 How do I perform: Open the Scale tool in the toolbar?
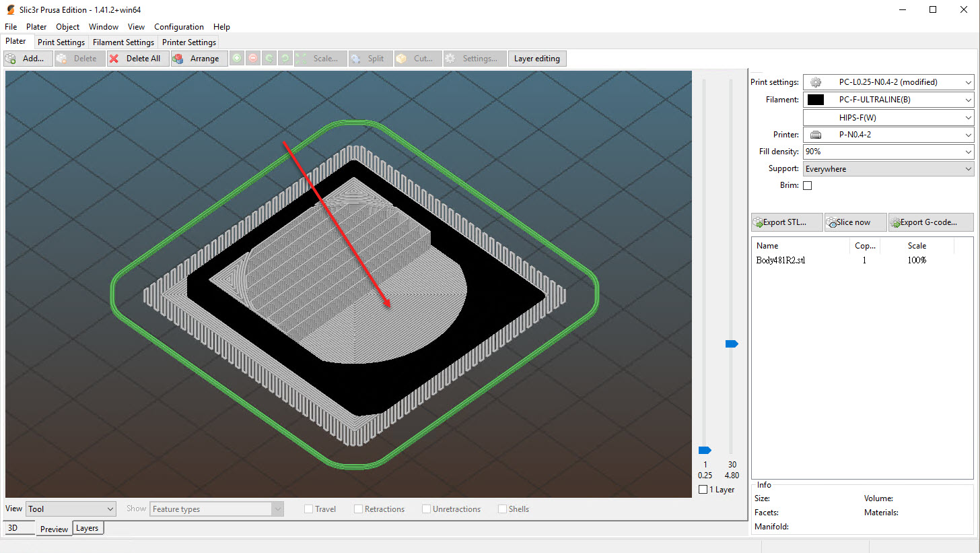[x=320, y=59]
